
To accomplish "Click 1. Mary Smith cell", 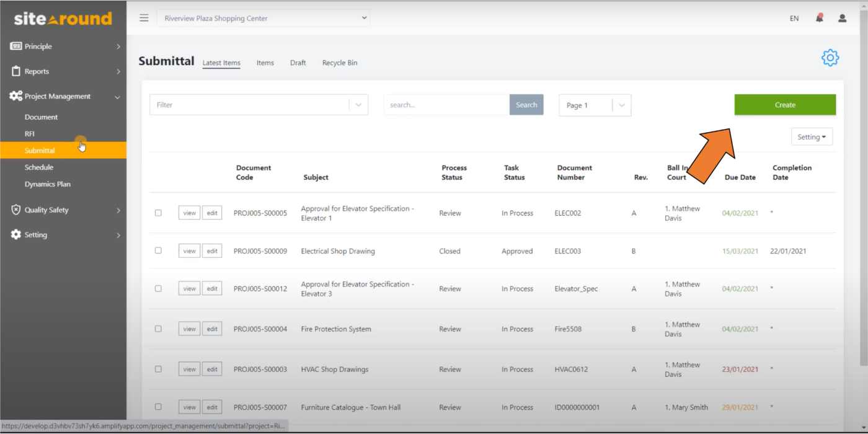I will [686, 407].
